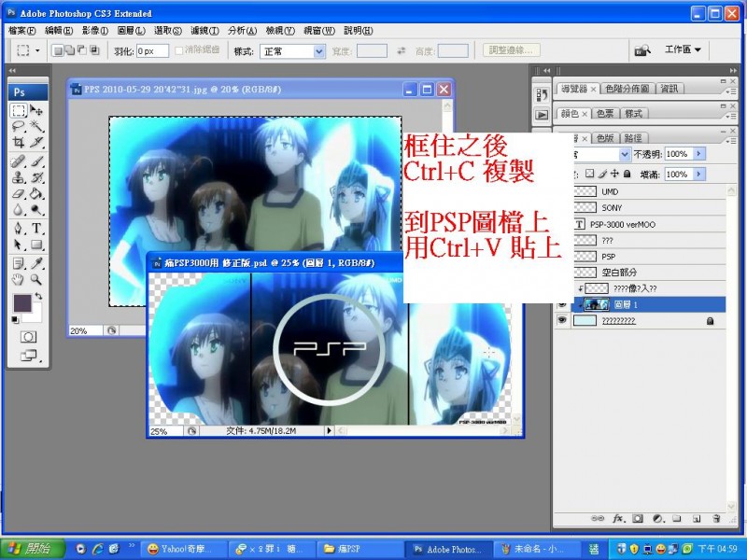Click the foreground color swatch
Image resolution: width=747 pixels, height=560 pixels.
[x=21, y=302]
